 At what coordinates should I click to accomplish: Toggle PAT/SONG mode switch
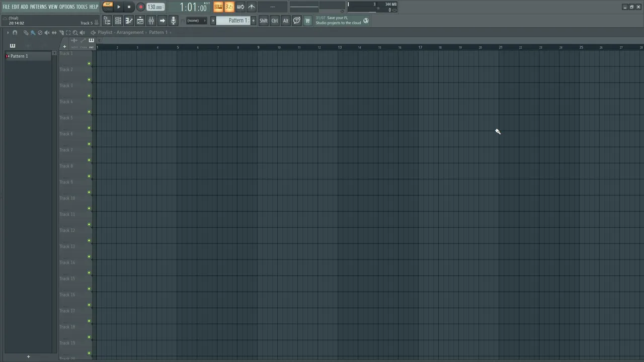click(x=108, y=7)
